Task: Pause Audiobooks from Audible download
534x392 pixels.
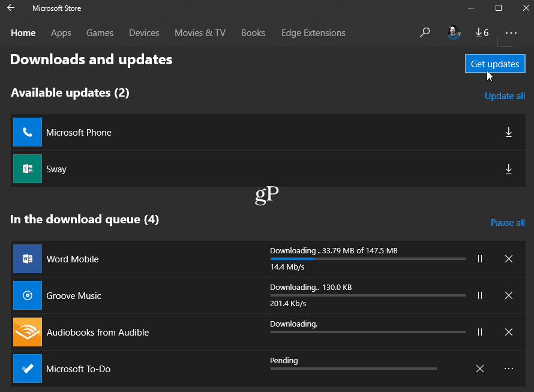Action: (x=480, y=332)
